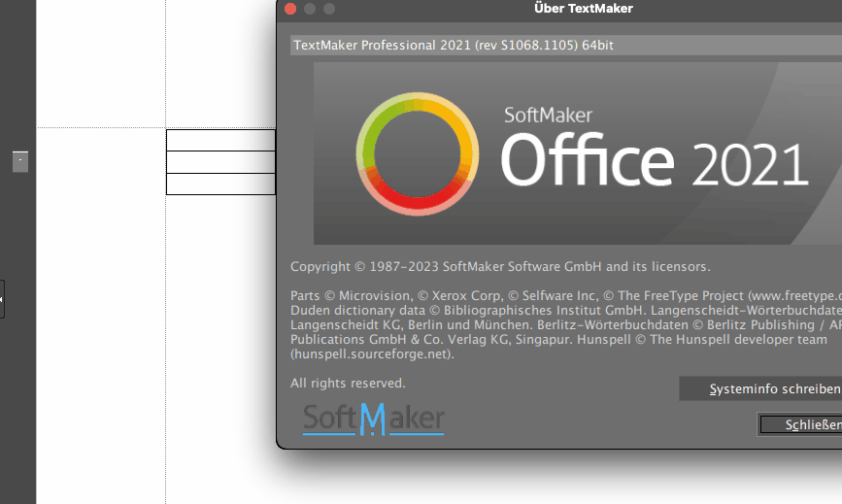The width and height of the screenshot is (842, 504).
Task: Click the version text field showing rev S1068.1105
Action: [x=566, y=45]
